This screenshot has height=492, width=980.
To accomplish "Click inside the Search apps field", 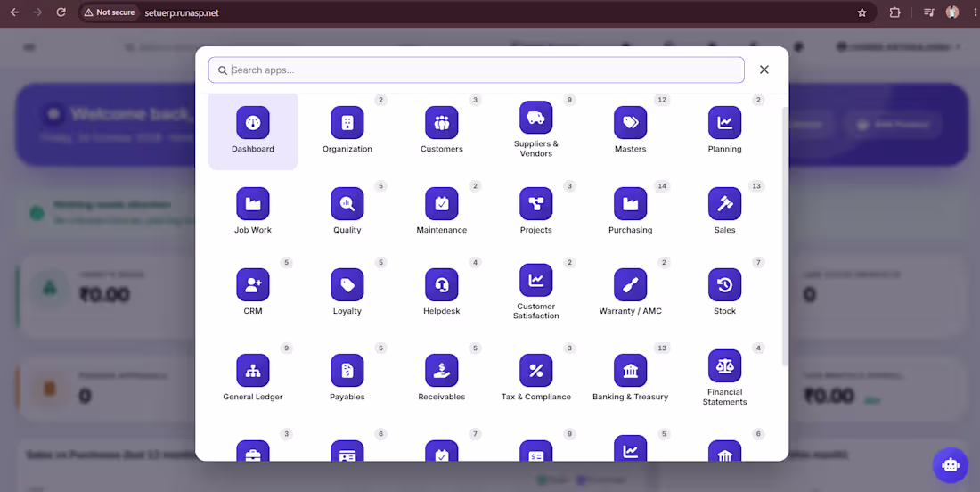I will (x=477, y=70).
